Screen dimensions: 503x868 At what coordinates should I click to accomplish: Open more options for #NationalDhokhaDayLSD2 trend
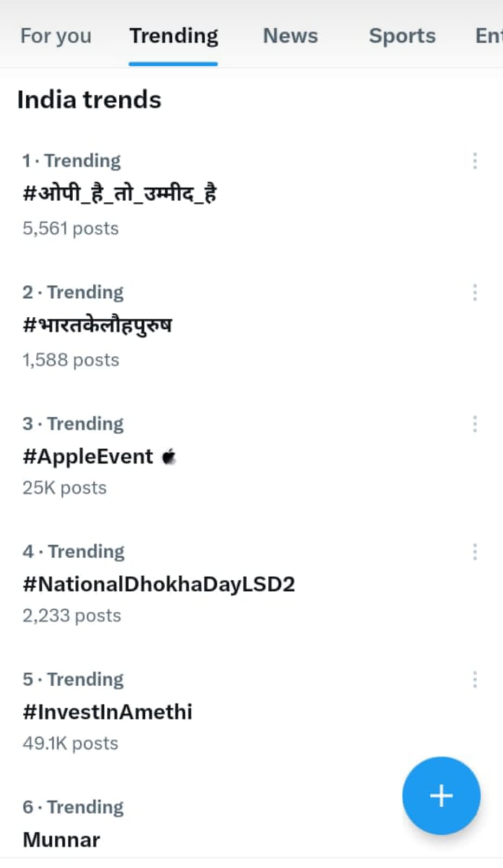[475, 552]
